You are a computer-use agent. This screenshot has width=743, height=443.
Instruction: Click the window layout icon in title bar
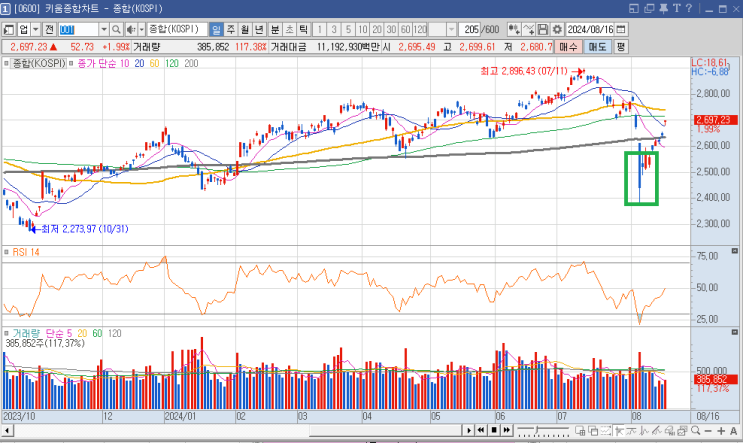tap(634, 9)
